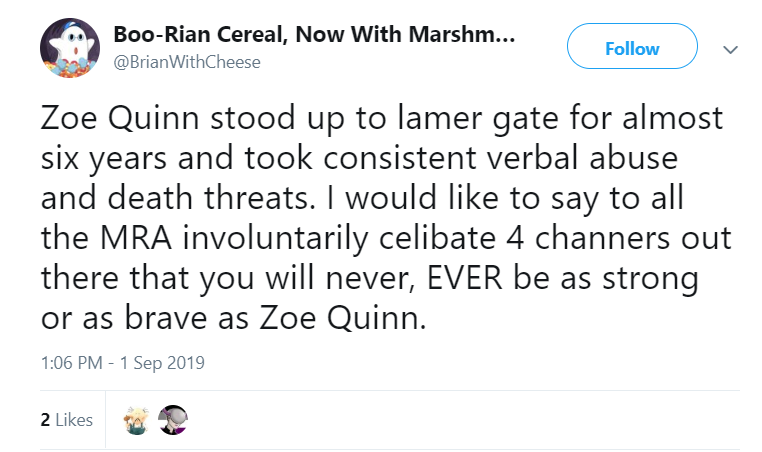The height and width of the screenshot is (452, 762).
Task: Expand the tweet options chevron
Action: point(730,50)
